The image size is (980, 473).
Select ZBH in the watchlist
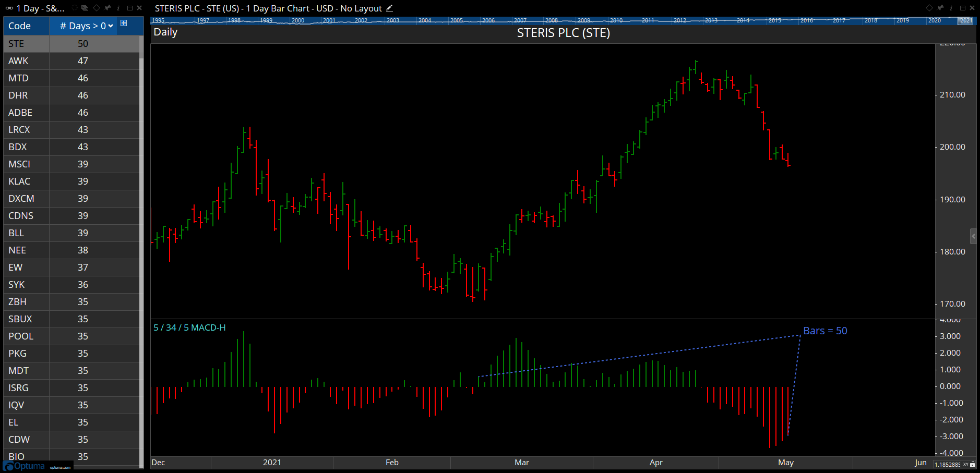pos(71,302)
